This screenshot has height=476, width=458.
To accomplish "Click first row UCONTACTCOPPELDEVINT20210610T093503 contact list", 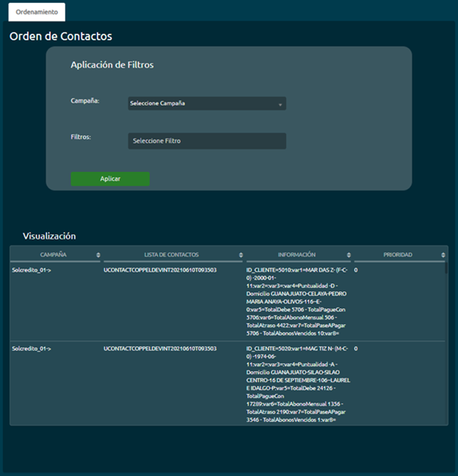I will coord(160,270).
